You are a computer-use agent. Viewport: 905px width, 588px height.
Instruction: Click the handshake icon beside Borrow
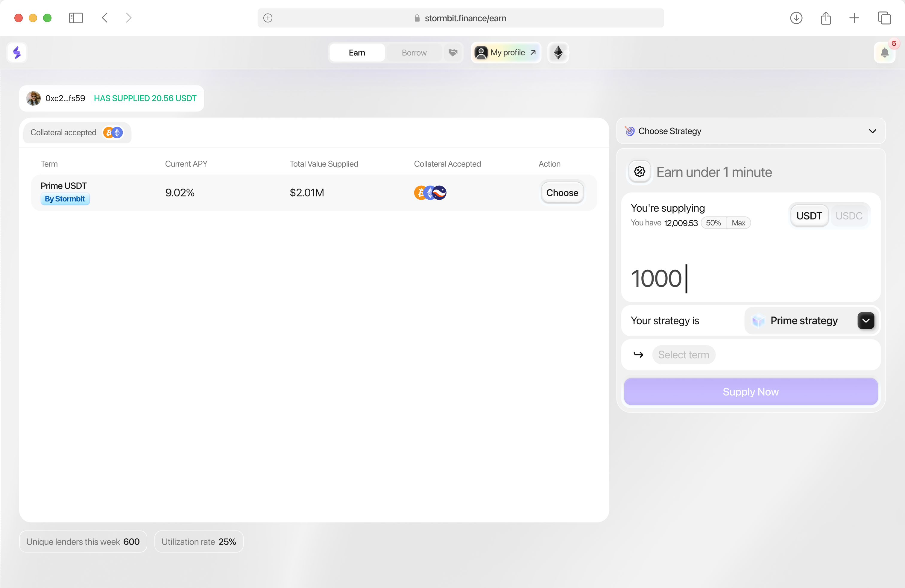(x=452, y=52)
